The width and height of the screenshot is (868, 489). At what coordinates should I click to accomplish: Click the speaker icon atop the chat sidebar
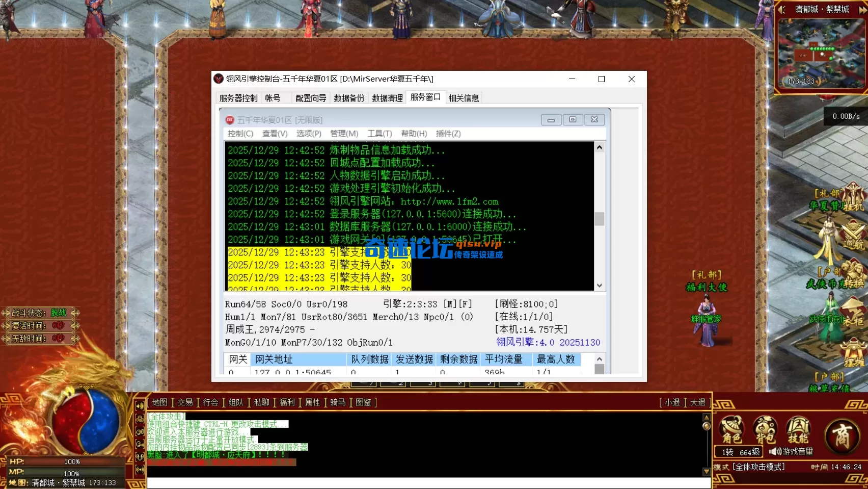pyautogui.click(x=140, y=405)
